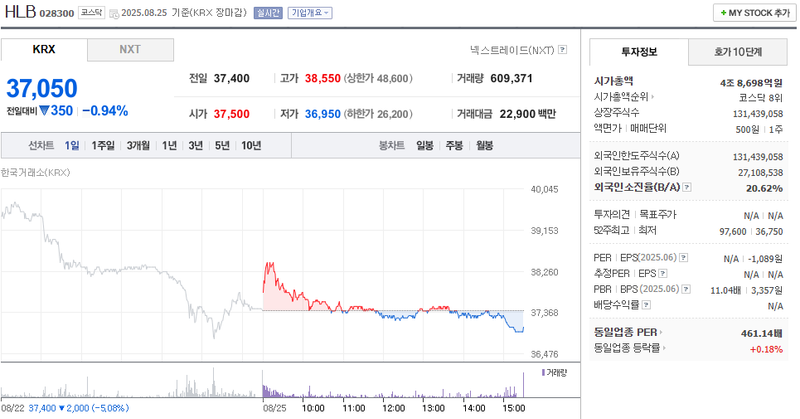Show the 1일 line chart
Image resolution: width=800 pixels, height=419 pixels.
point(71,145)
